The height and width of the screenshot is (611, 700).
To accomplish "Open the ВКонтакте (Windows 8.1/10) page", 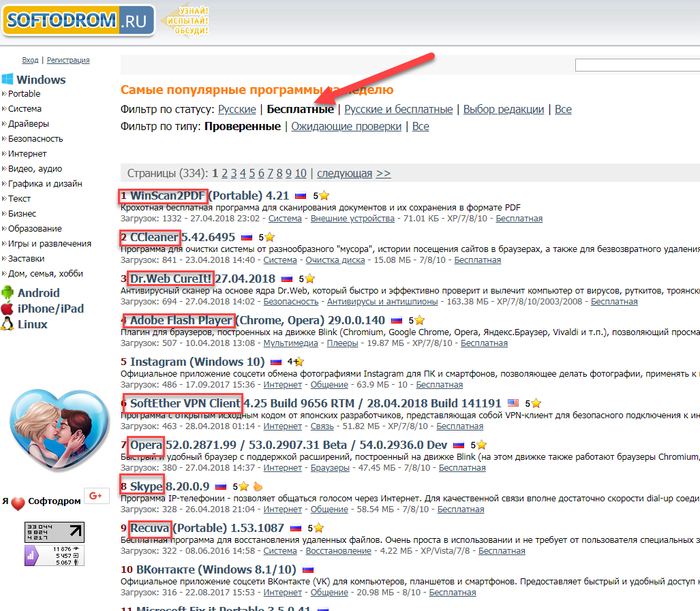I will (x=216, y=569).
